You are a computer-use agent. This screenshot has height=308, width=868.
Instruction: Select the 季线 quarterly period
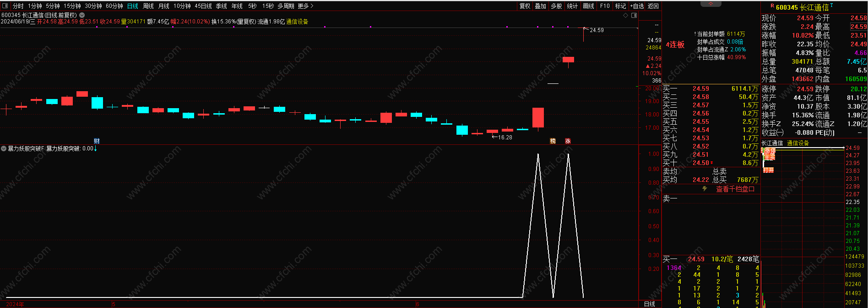[x=222, y=6]
